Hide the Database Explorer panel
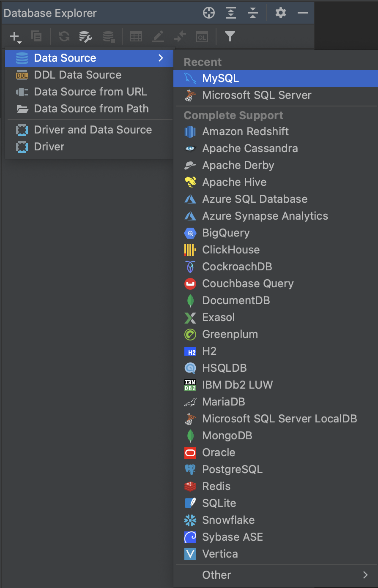The image size is (378, 588). 303,13
